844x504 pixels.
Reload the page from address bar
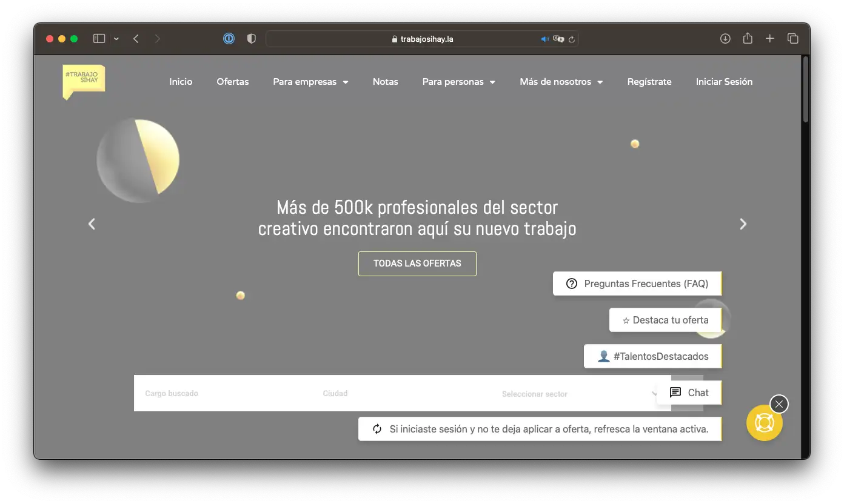coord(571,39)
